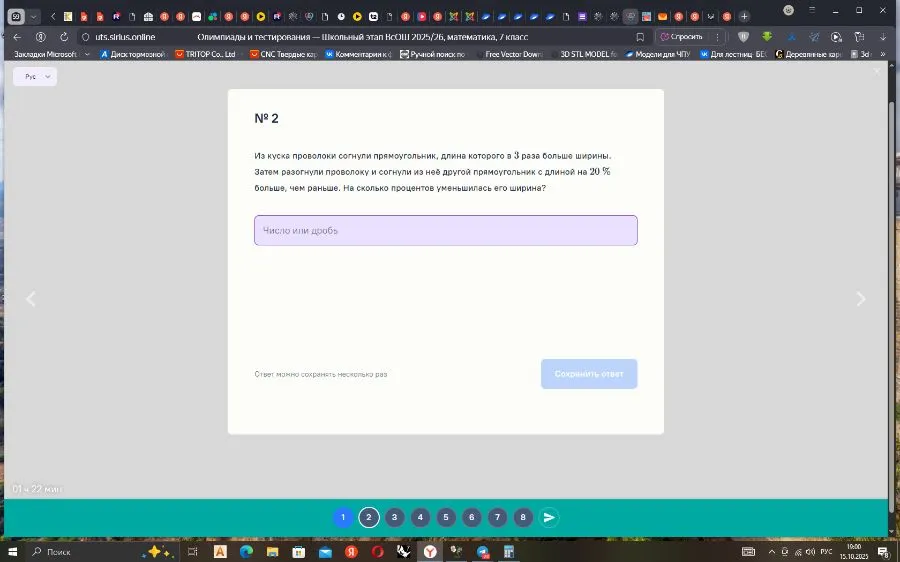Jump to question 3

(394, 517)
